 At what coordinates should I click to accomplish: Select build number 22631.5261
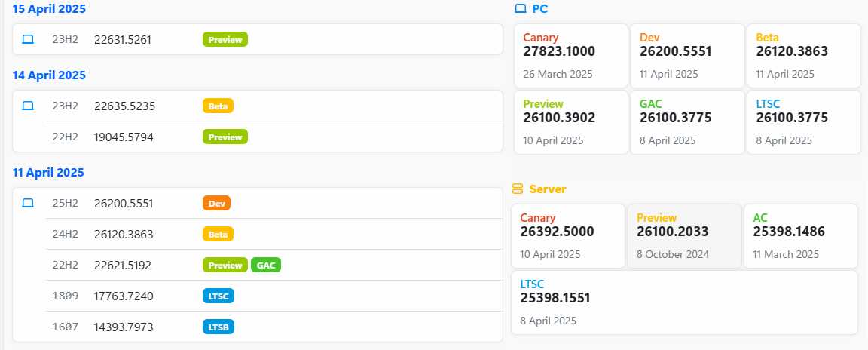click(123, 39)
